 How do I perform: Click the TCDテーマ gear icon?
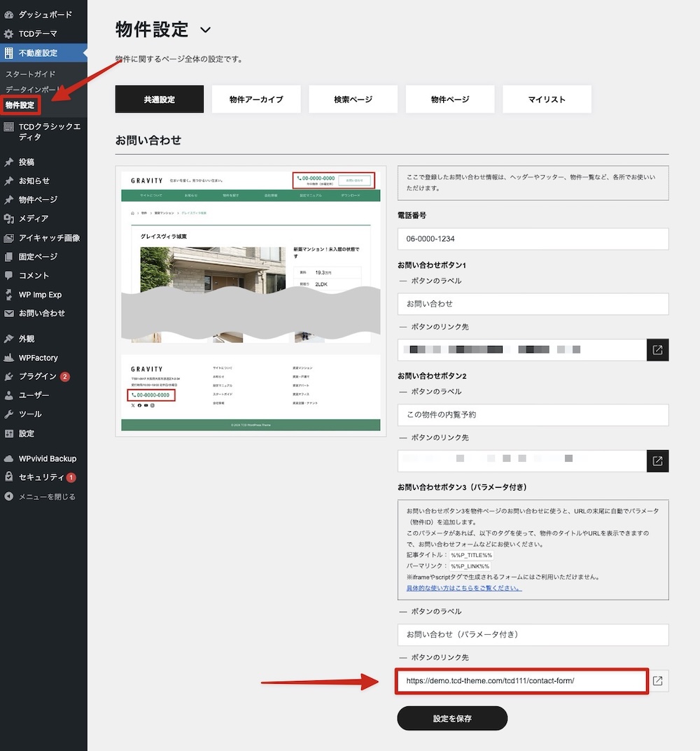pos(8,34)
